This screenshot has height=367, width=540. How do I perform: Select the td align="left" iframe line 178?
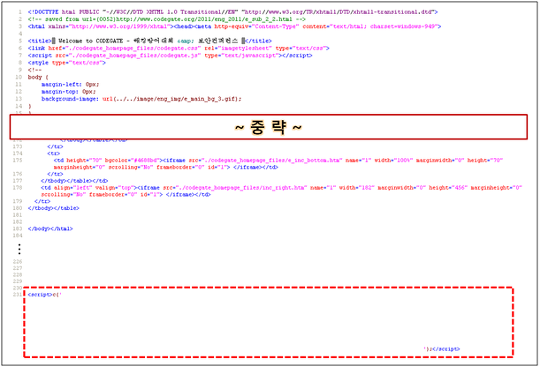(282, 188)
